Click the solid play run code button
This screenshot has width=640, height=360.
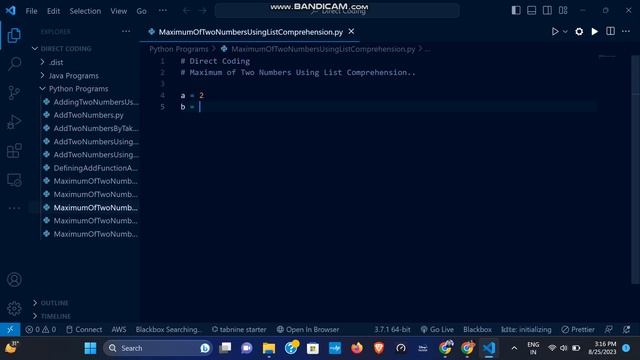pos(595,31)
